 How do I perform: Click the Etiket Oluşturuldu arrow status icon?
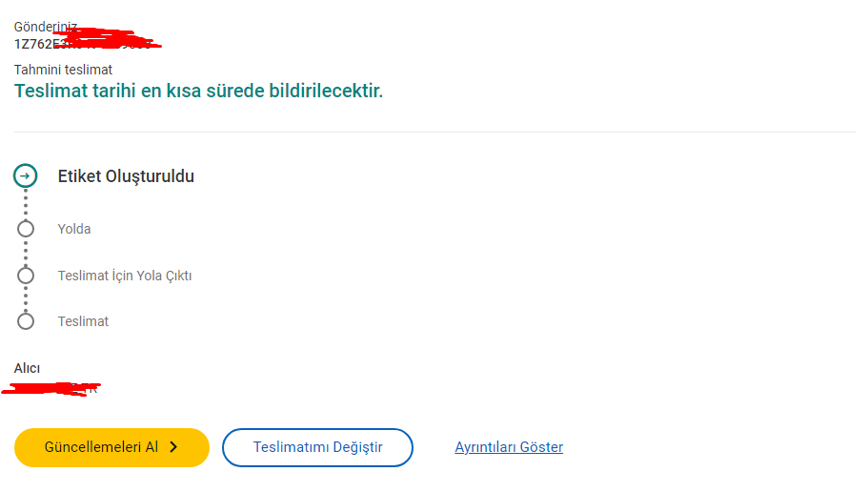26,175
